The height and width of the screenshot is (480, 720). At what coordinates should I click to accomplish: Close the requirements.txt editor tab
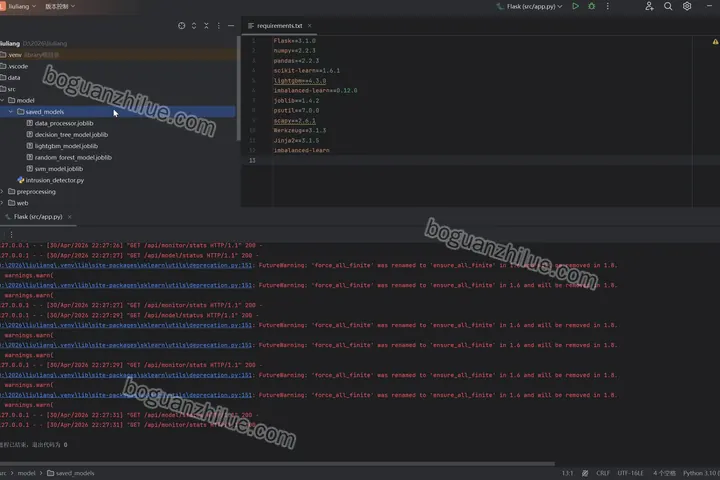(x=309, y=26)
